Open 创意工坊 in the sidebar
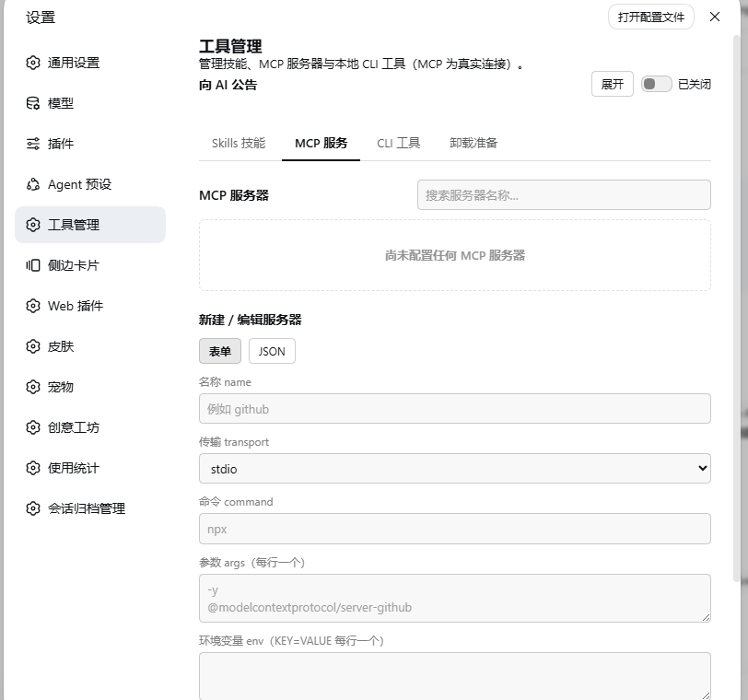The image size is (748, 700). coord(90,427)
